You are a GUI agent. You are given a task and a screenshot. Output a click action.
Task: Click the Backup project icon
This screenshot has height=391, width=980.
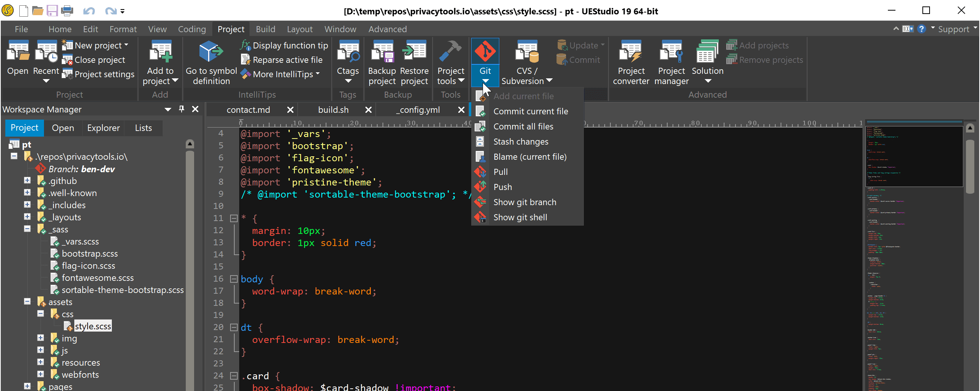382,52
